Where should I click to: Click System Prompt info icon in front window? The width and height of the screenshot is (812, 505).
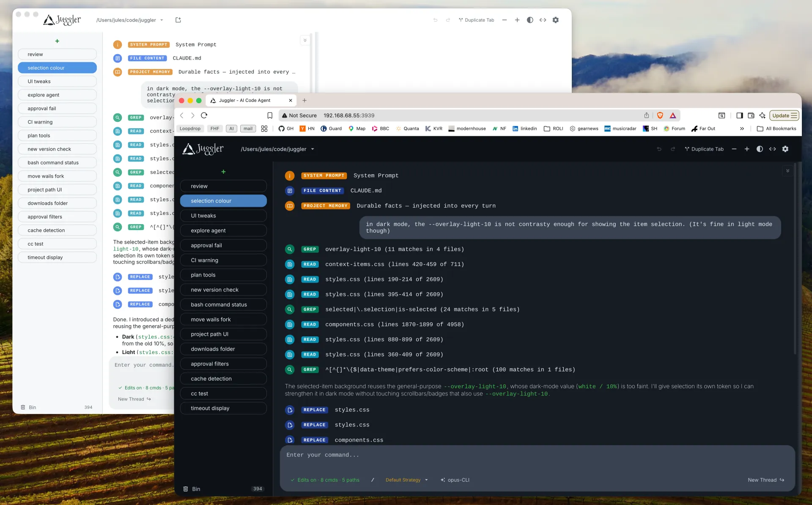tap(290, 176)
